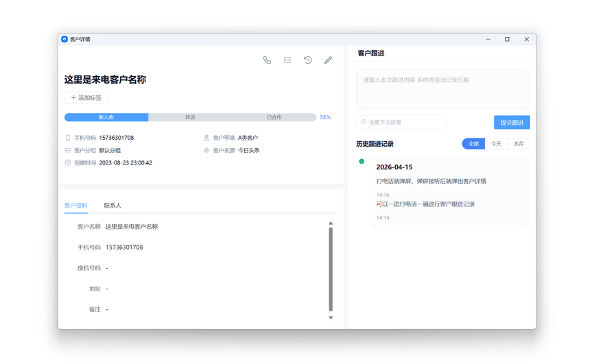Click the scrollbar up arrow
Image resolution: width=605 pixels, height=364 pixels.
tap(331, 223)
